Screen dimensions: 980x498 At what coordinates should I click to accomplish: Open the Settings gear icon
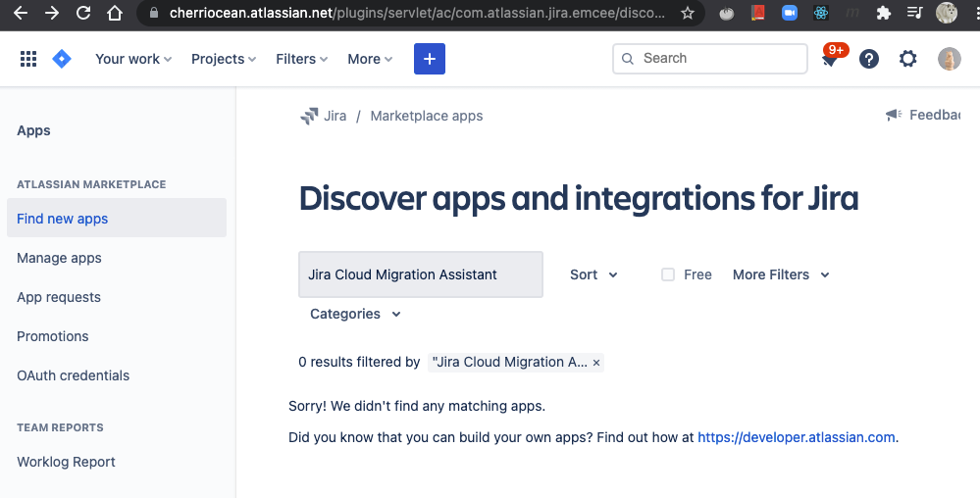point(908,59)
